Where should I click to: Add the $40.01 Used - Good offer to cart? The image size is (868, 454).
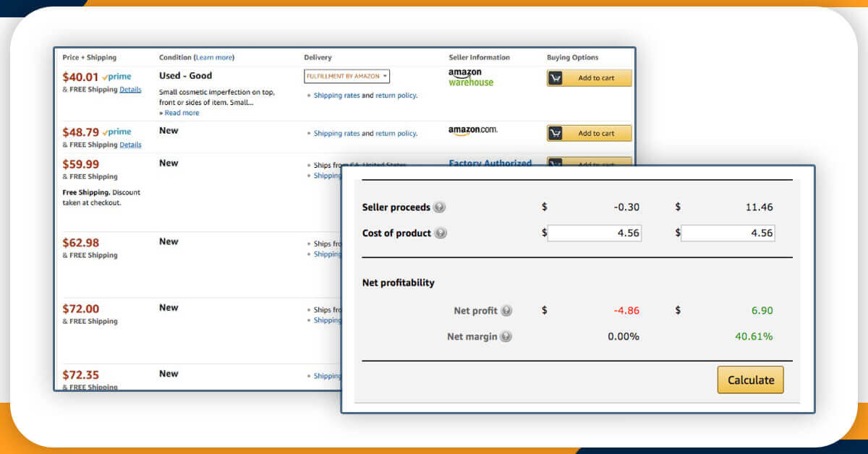tap(589, 78)
